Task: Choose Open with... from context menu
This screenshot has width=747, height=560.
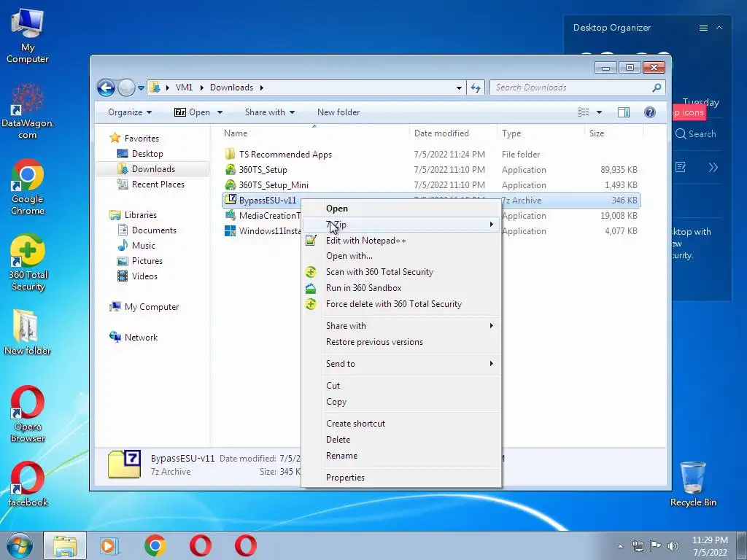Action: (401, 256)
